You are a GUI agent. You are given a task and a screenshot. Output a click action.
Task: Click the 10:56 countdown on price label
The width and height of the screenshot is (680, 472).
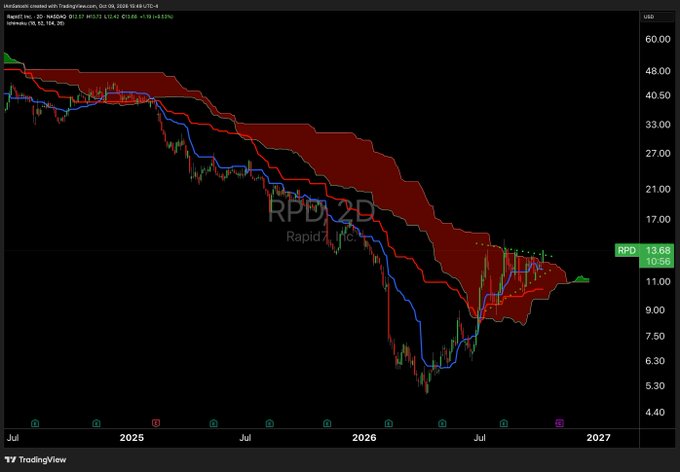tap(657, 262)
